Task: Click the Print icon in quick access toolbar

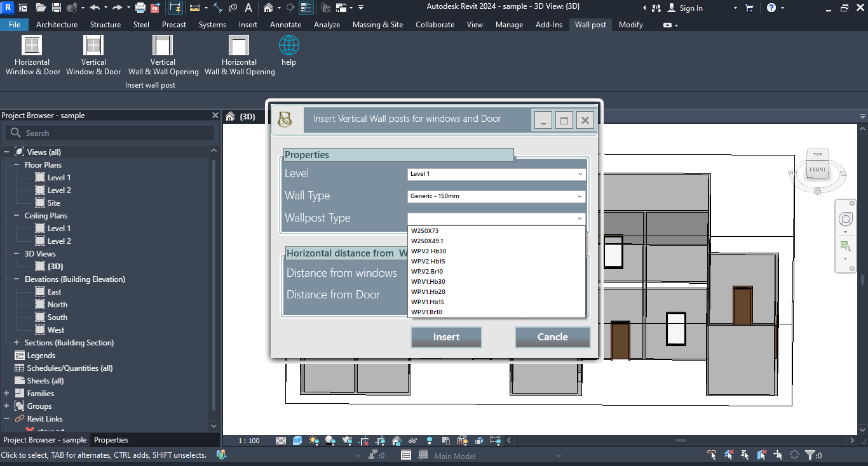Action: [x=140, y=8]
